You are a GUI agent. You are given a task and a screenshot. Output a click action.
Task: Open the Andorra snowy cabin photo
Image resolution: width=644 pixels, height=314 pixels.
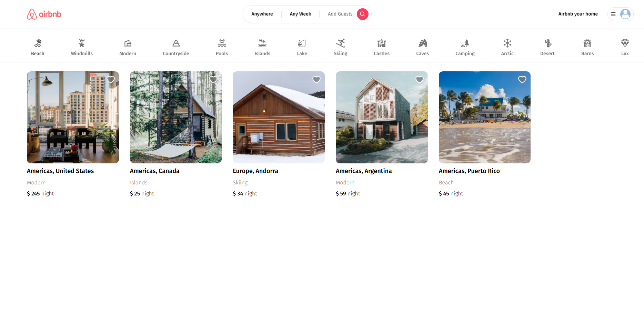point(279,117)
